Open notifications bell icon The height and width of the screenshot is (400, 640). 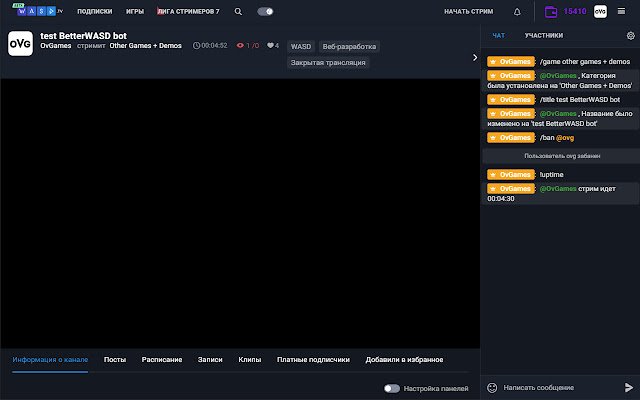(517, 11)
